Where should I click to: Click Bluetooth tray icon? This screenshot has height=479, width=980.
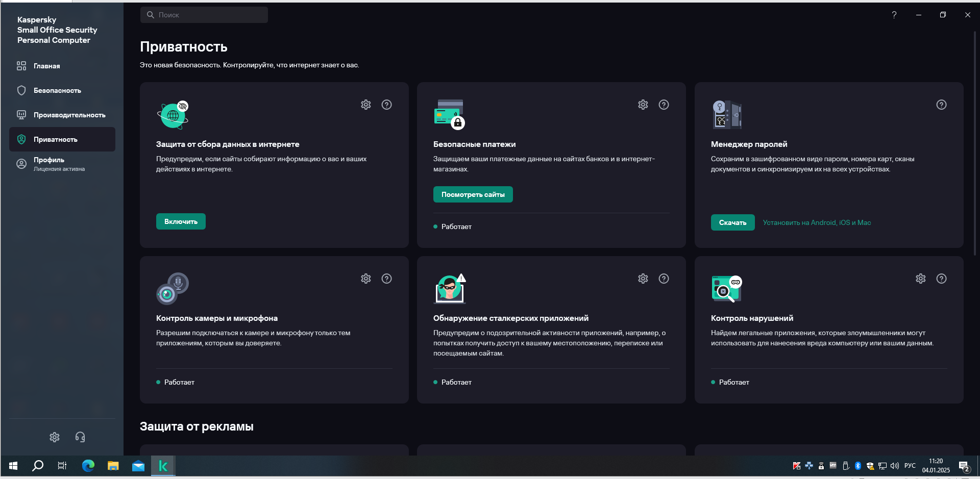point(858,466)
